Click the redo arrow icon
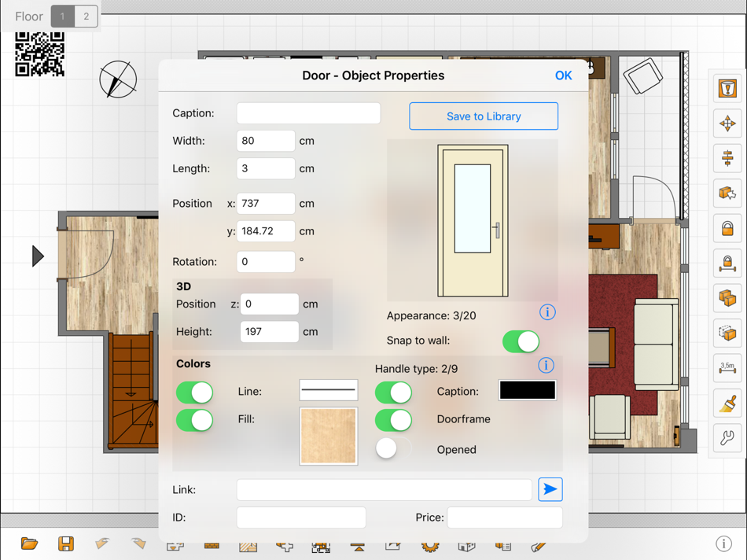 click(x=138, y=543)
